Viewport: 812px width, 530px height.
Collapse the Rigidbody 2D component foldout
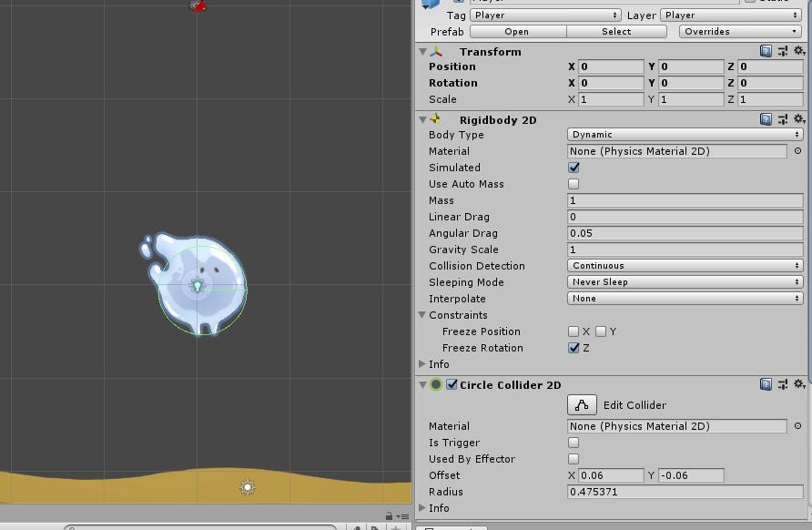click(x=422, y=120)
